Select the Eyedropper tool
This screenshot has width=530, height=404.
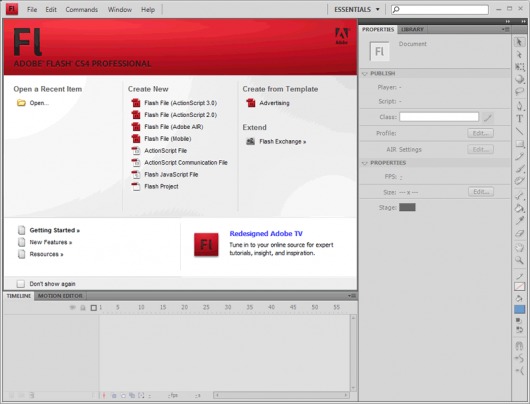coord(520,220)
